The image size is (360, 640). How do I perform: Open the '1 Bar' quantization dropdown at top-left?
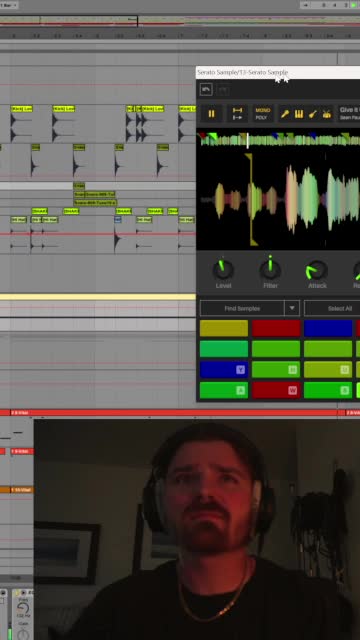(x=9, y=5)
